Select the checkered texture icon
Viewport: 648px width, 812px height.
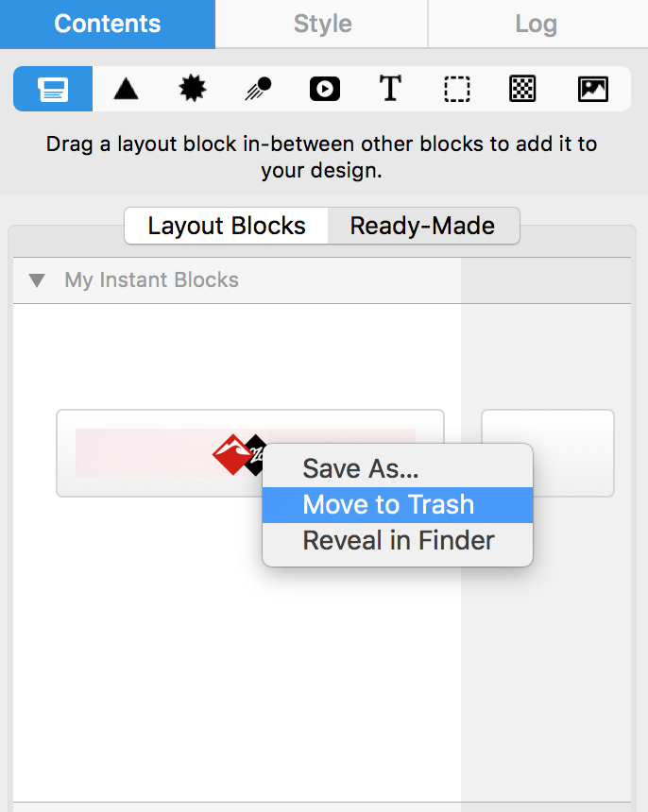pyautogui.click(x=522, y=89)
